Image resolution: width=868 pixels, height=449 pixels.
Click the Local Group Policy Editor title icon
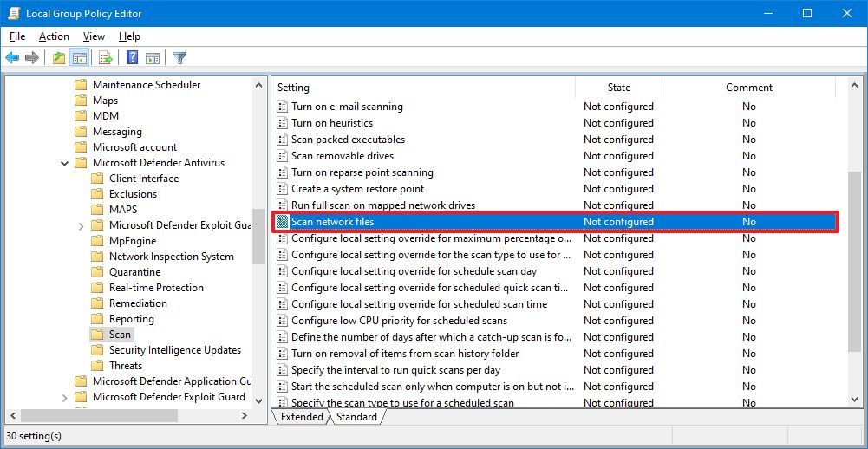(x=14, y=13)
